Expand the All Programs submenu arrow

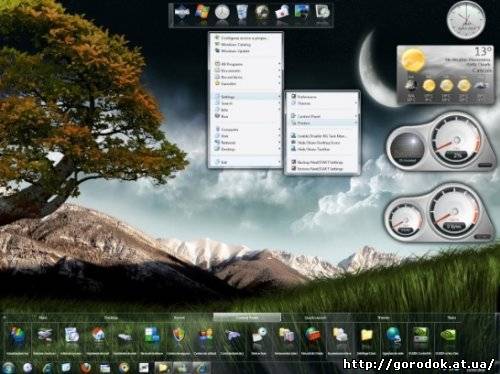[x=279, y=64]
